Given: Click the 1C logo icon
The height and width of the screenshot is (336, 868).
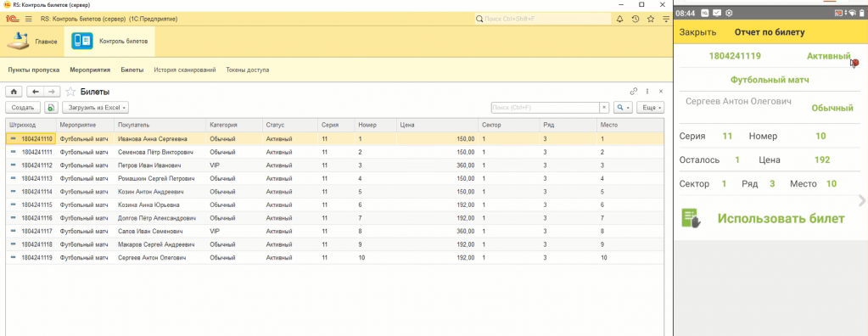Looking at the screenshot, I should coord(12,19).
